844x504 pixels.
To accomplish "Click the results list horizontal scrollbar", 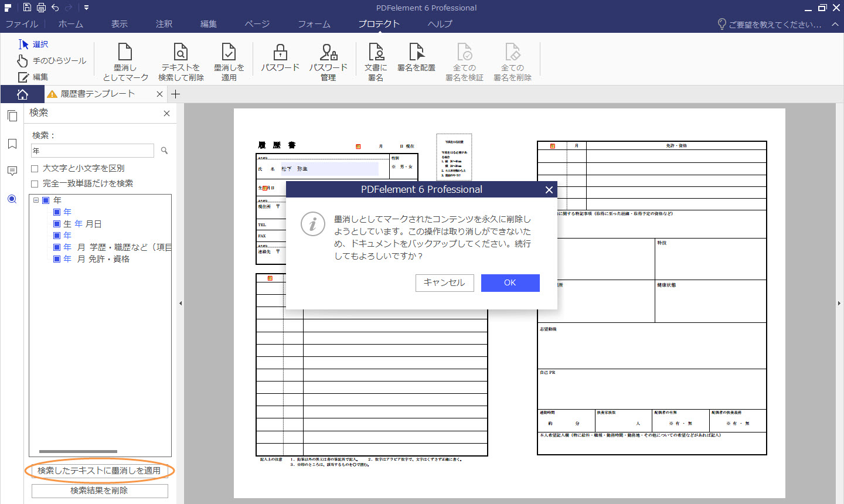I will (x=78, y=451).
